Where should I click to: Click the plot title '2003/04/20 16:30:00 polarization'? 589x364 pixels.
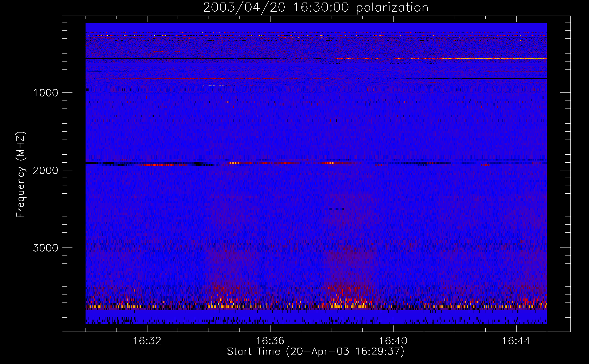(x=316, y=8)
